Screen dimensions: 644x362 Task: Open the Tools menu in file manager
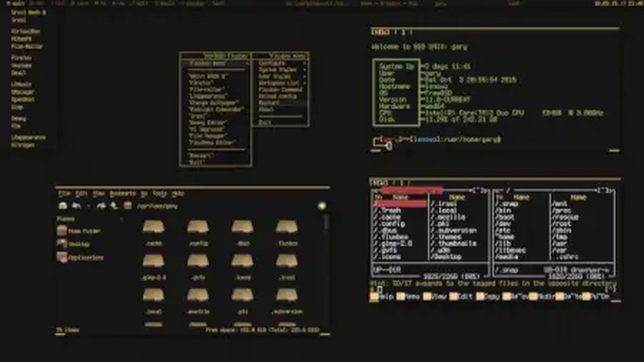(x=159, y=193)
